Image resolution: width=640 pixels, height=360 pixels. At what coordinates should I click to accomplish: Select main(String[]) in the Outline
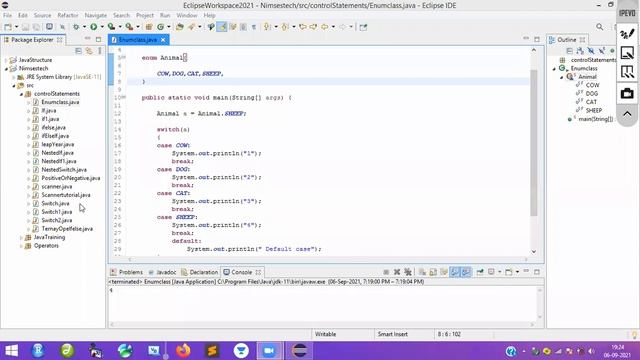[596, 119]
